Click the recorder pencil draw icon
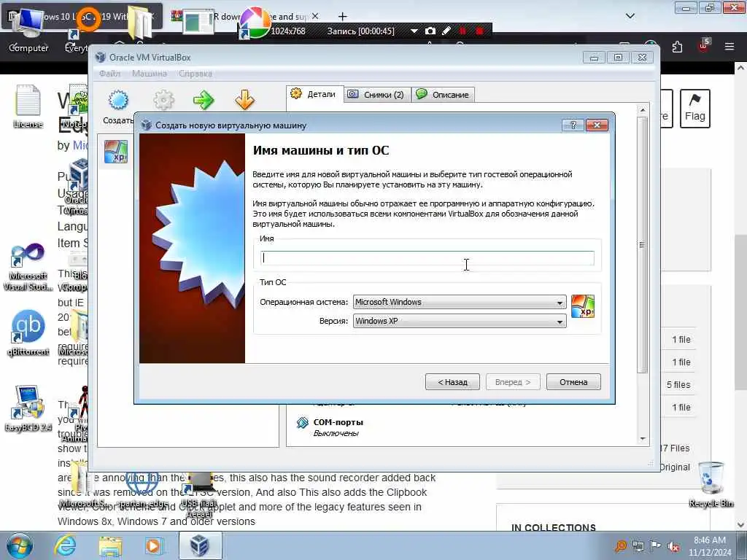This screenshot has width=747, height=560. click(446, 31)
